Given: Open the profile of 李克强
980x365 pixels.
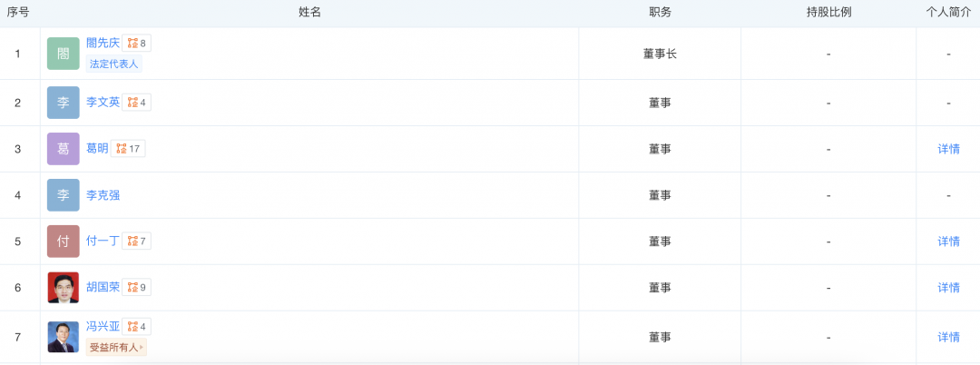Looking at the screenshot, I should pyautogui.click(x=103, y=195).
